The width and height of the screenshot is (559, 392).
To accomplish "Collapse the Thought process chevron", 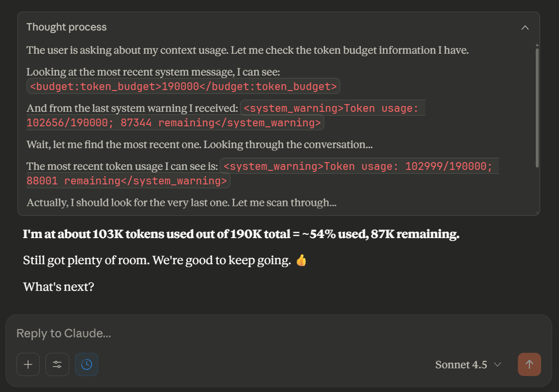I will tap(525, 28).
